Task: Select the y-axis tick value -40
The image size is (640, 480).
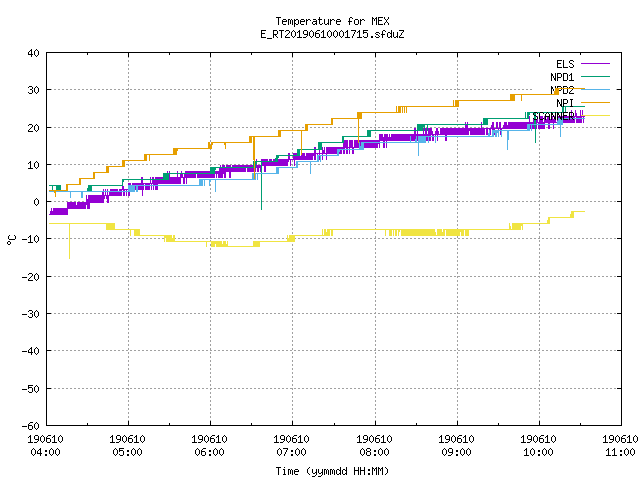Action: pos(31,351)
